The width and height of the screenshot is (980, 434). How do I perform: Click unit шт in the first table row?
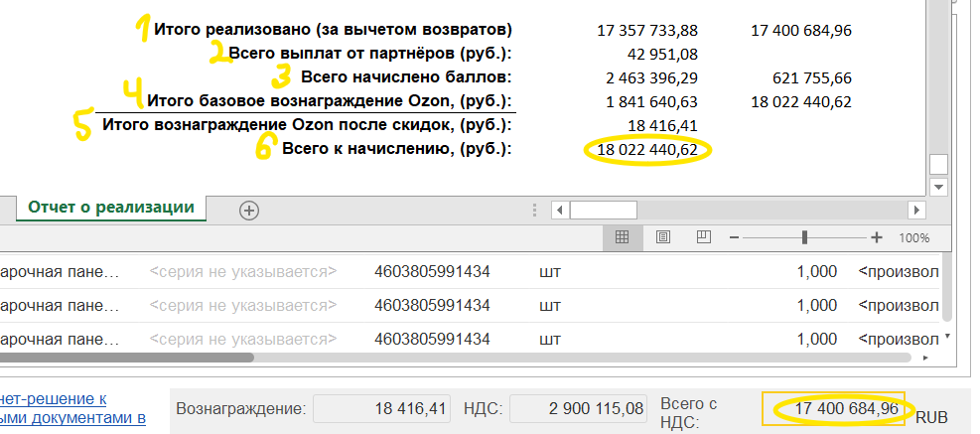pyautogui.click(x=549, y=272)
